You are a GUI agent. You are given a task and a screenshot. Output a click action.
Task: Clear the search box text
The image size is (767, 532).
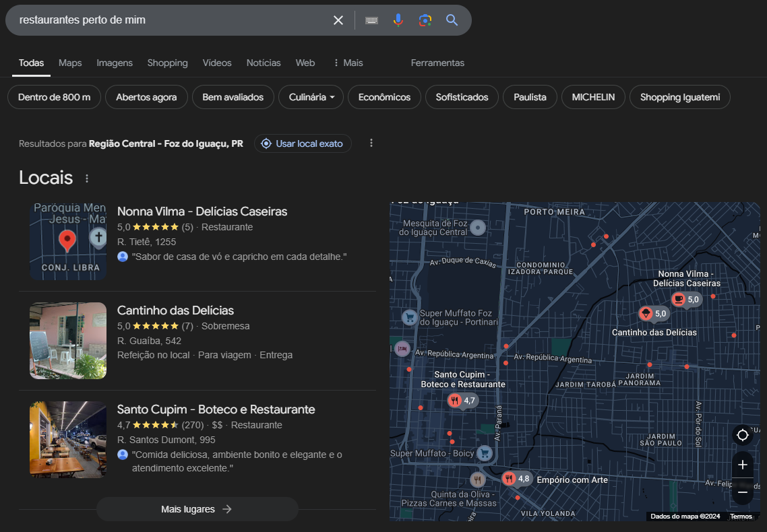338,20
